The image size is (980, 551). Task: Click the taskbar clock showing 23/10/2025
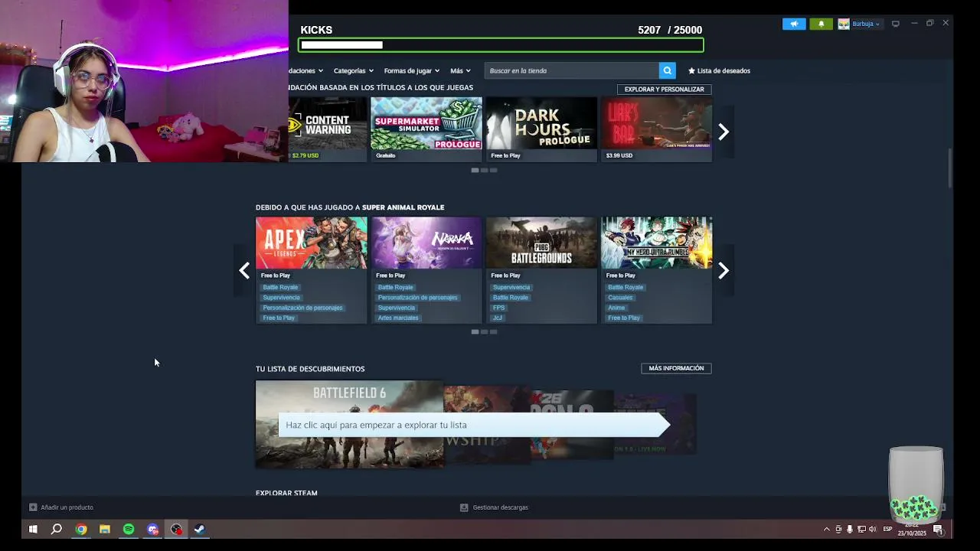point(912,529)
